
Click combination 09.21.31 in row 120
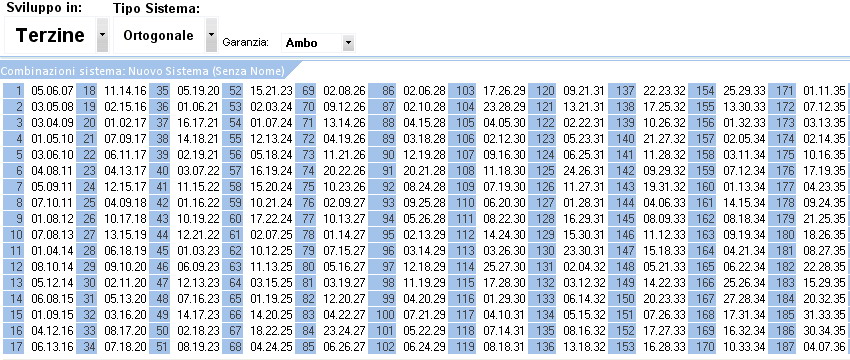583,91
